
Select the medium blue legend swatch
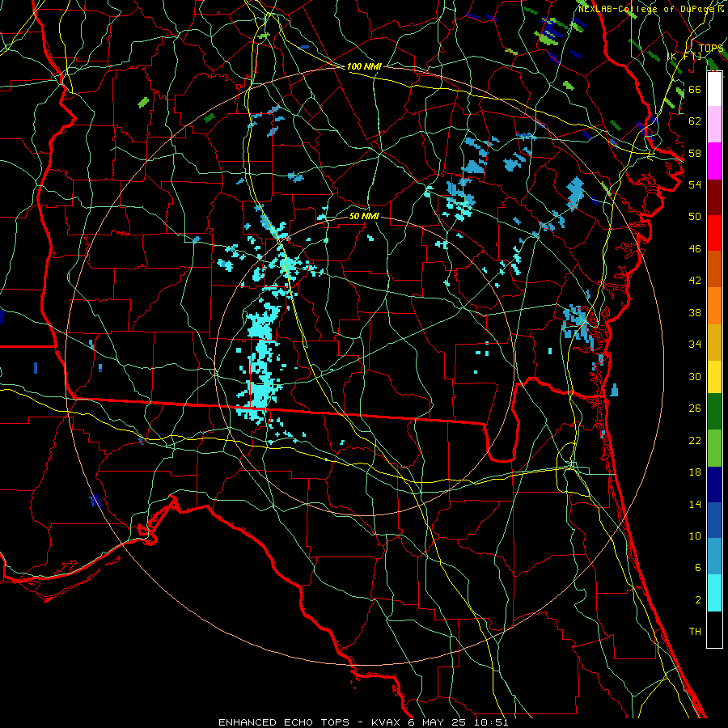pos(714,520)
